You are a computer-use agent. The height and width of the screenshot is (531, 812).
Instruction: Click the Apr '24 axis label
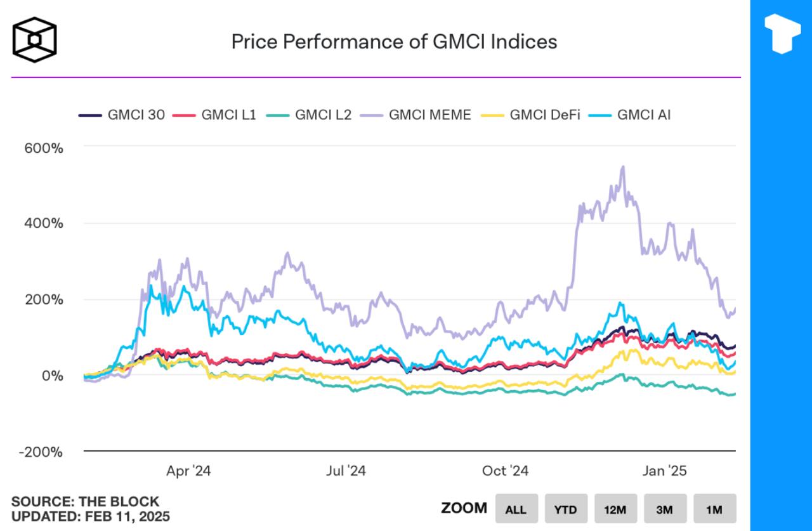click(x=188, y=471)
